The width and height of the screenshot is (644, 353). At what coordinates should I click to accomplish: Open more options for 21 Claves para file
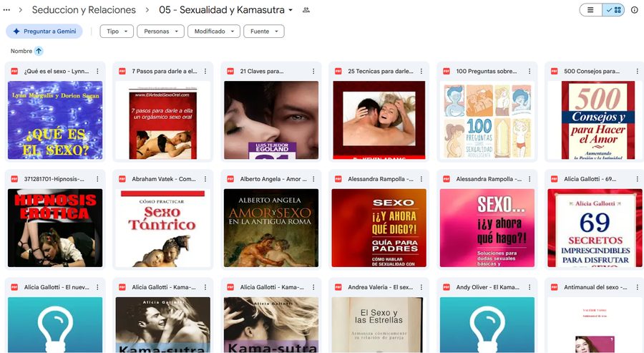coord(313,71)
